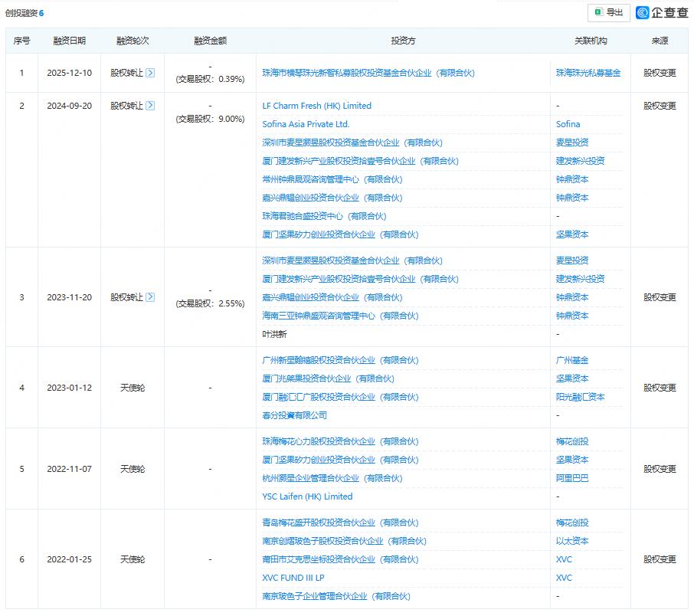The image size is (694, 616).
Task: Select the date cell 2025-12-10
Action: coord(70,73)
